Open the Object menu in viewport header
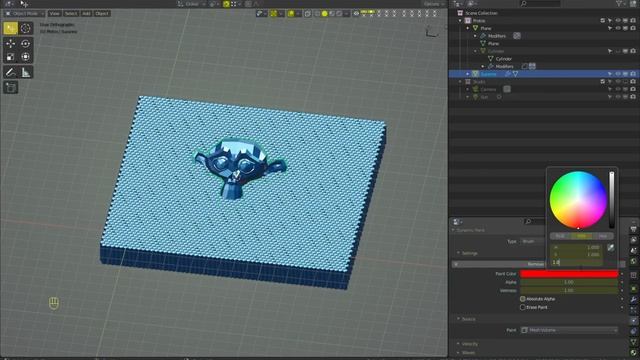Image resolution: width=640 pixels, height=360 pixels. click(102, 13)
